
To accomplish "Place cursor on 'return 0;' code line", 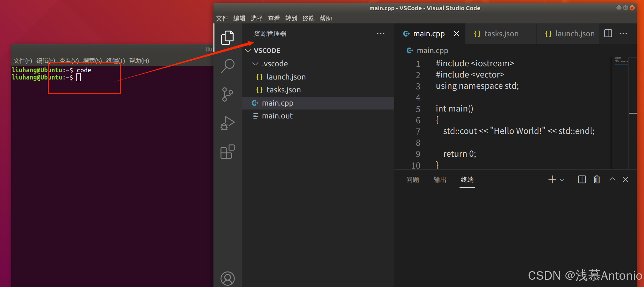I will (460, 154).
